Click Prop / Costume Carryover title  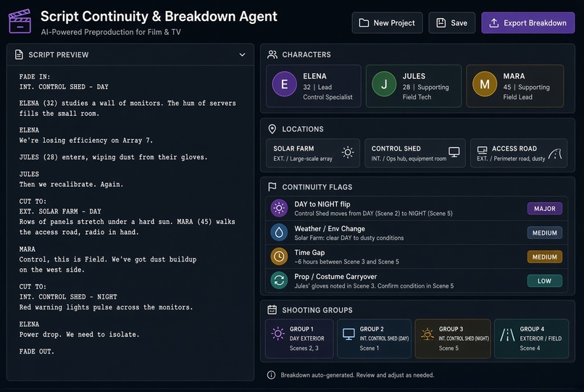[335, 277]
